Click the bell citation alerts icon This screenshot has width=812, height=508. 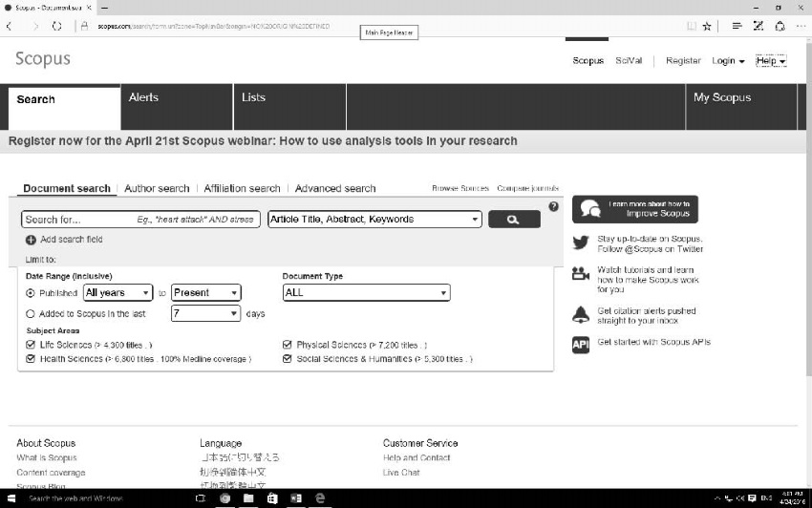click(581, 314)
